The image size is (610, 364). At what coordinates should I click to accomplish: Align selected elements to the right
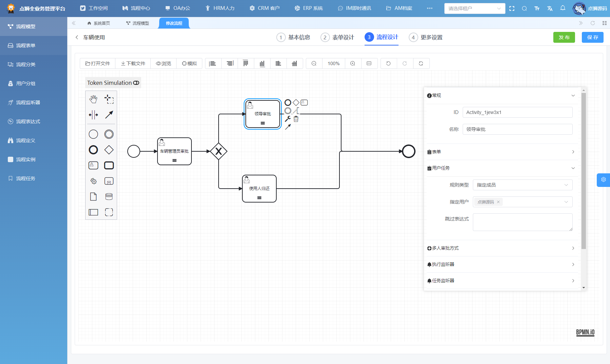tap(230, 63)
